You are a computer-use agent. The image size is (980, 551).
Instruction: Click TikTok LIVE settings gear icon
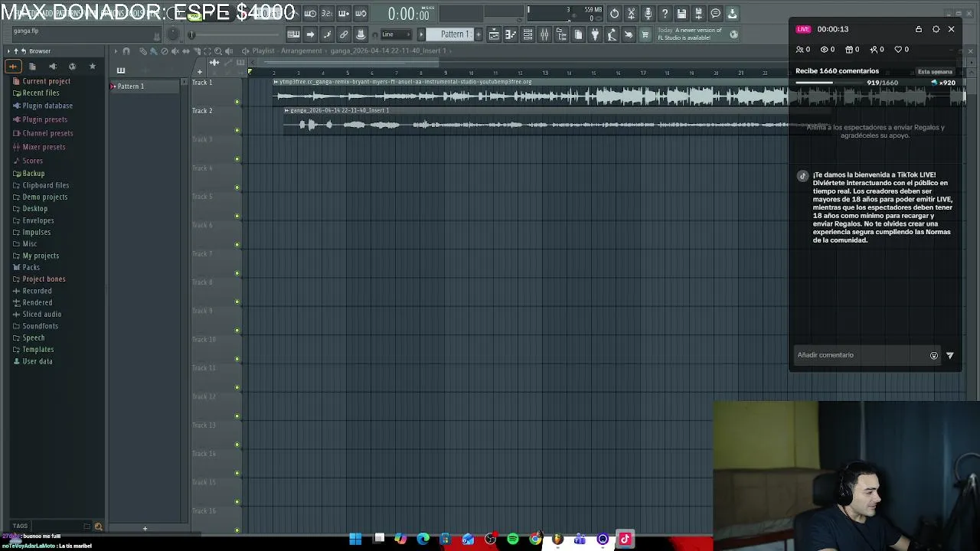(x=936, y=29)
